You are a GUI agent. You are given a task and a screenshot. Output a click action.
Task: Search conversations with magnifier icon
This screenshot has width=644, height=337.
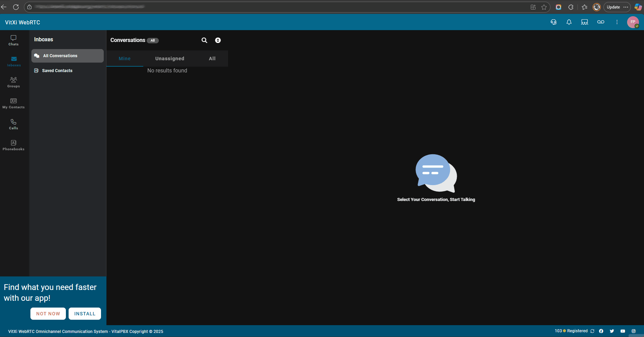click(x=204, y=40)
